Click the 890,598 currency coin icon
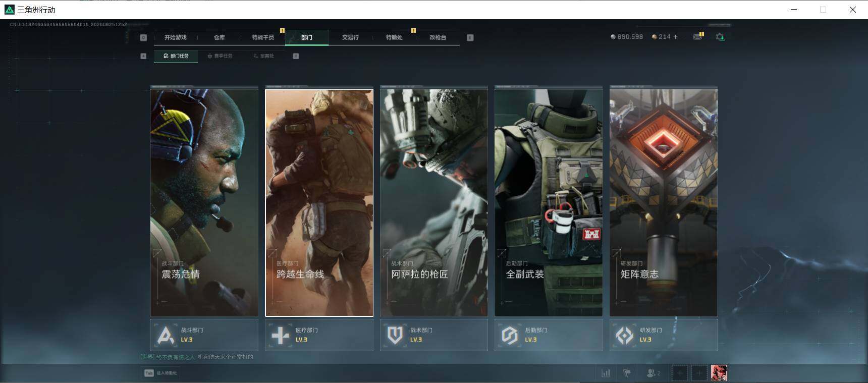Image resolution: width=868 pixels, height=383 pixels. 613,37
